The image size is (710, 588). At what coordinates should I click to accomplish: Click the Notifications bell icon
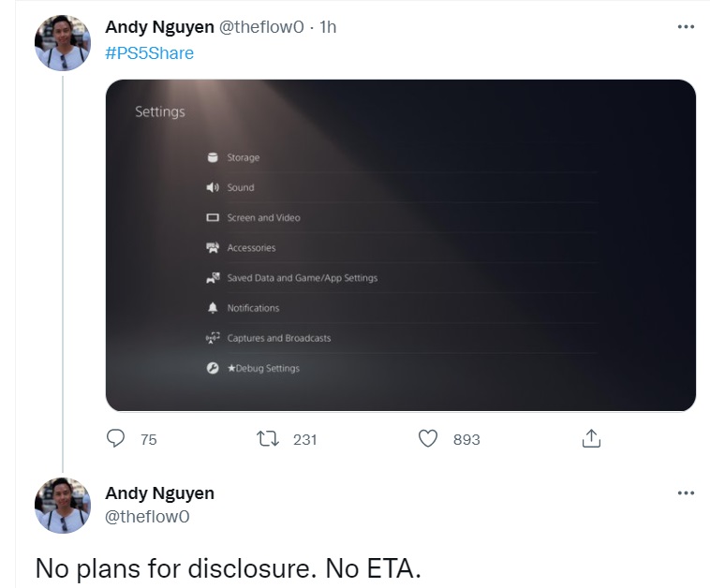click(x=213, y=308)
